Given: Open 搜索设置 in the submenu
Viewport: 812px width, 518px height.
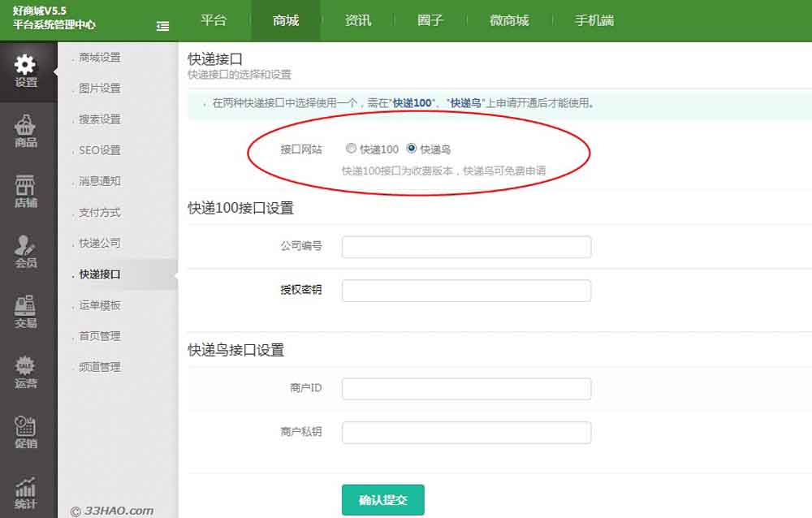Looking at the screenshot, I should click(x=99, y=119).
